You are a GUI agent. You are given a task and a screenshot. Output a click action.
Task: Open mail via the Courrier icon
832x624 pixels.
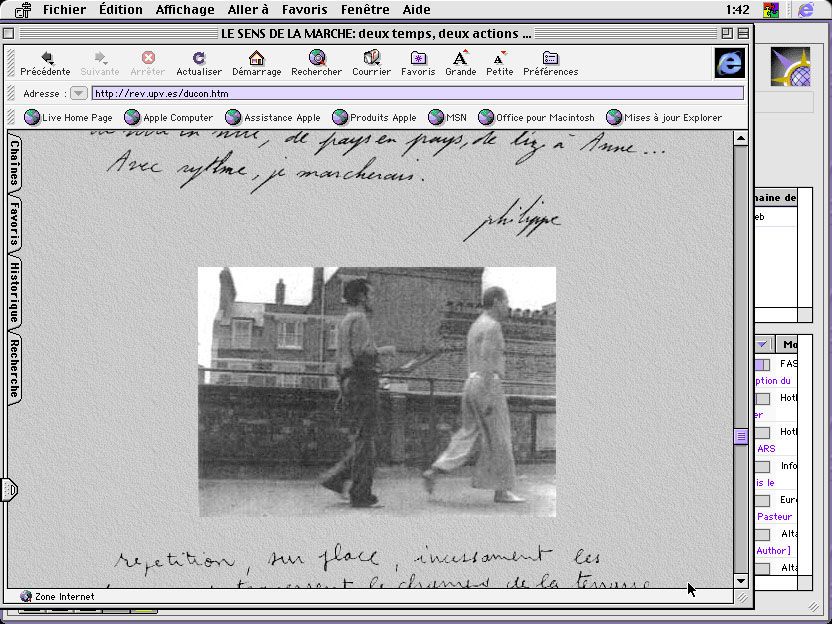pyautogui.click(x=371, y=59)
